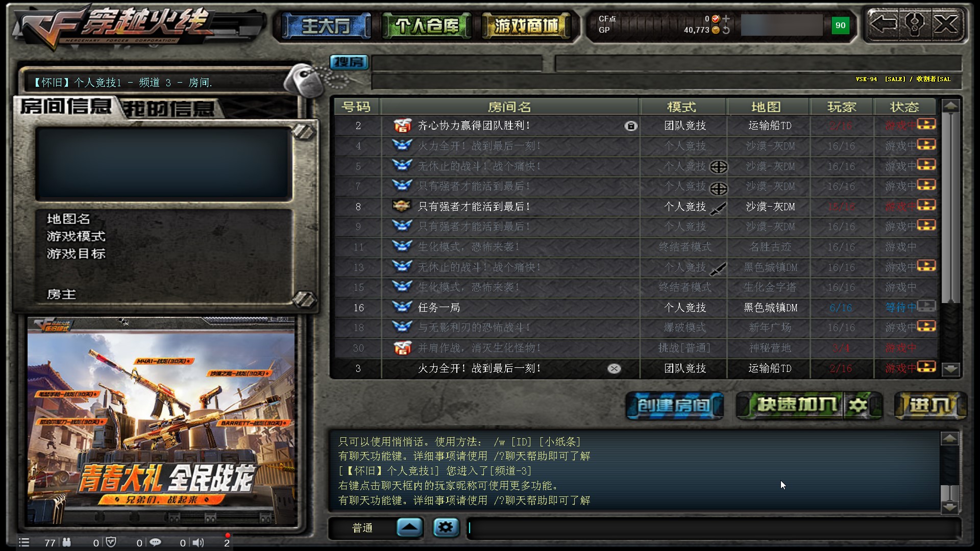980x551 pixels.
Task: Click the 创建房间 create room button
Action: tap(674, 406)
